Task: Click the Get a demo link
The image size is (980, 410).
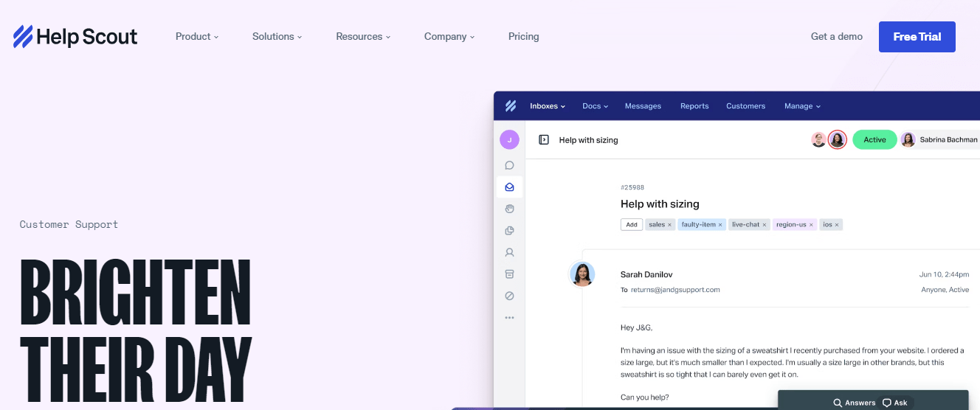Action: coord(836,37)
